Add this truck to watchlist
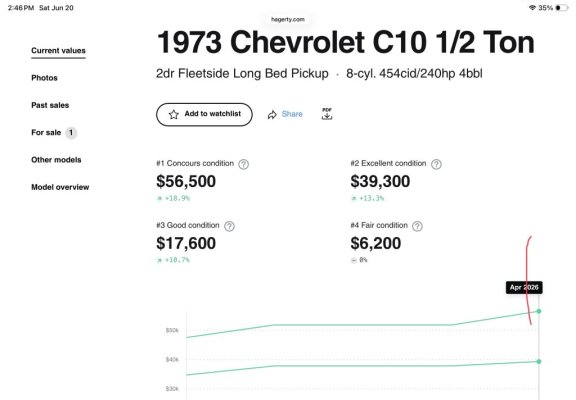This screenshot has height=400, width=576. (x=204, y=115)
